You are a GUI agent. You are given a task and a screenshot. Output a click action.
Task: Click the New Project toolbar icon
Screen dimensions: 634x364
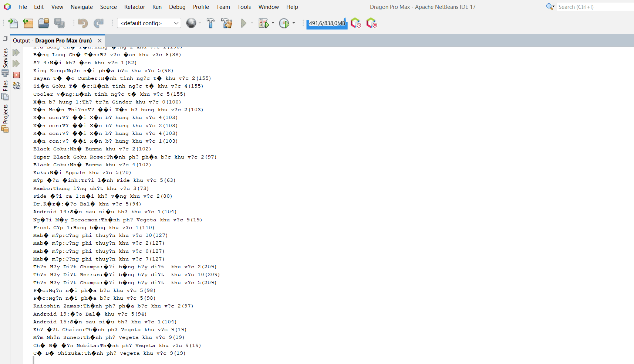28,23
